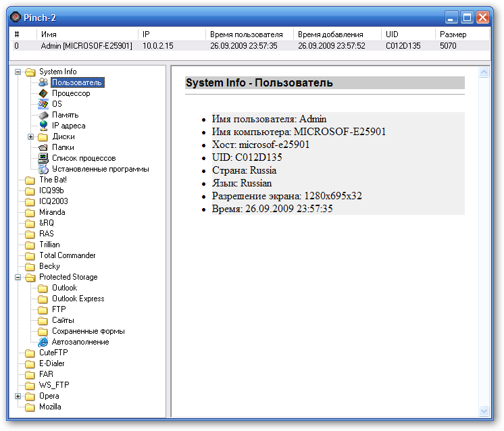The image size is (504, 431).
Task: Expand the Диски tree node
Action: coord(30,136)
